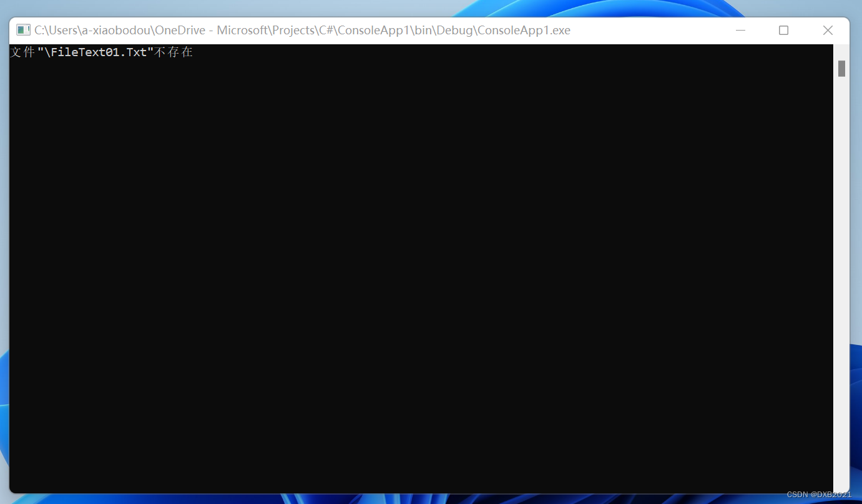Click the "不存在" message text
This screenshot has width=862, height=504.
[x=174, y=52]
